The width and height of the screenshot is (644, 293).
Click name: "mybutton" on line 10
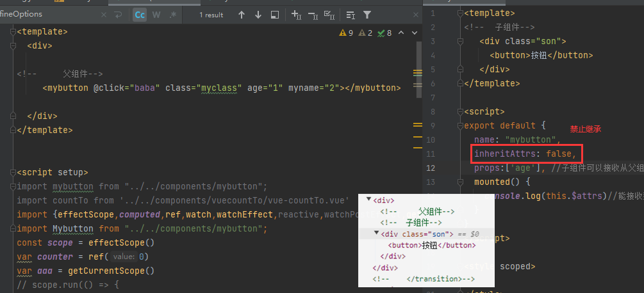pyautogui.click(x=518, y=139)
